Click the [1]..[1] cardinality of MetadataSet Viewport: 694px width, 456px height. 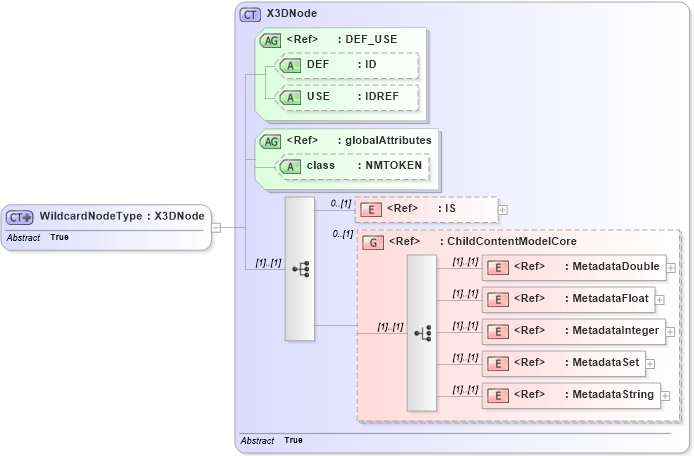[x=465, y=358]
